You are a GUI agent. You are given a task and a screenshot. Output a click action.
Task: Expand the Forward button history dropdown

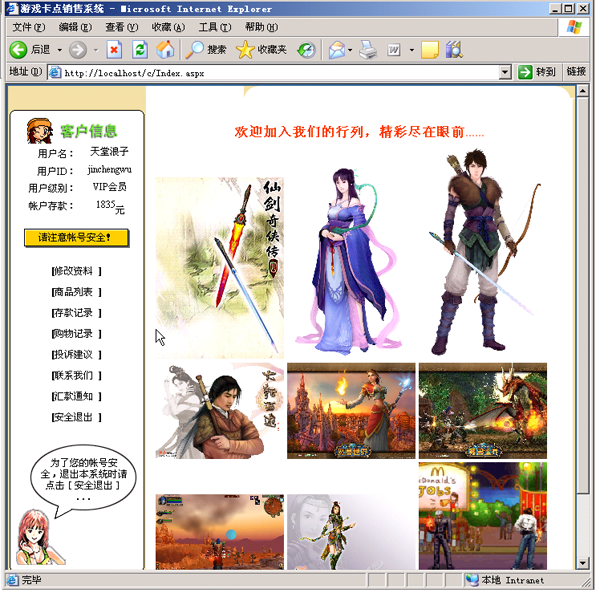pos(96,50)
